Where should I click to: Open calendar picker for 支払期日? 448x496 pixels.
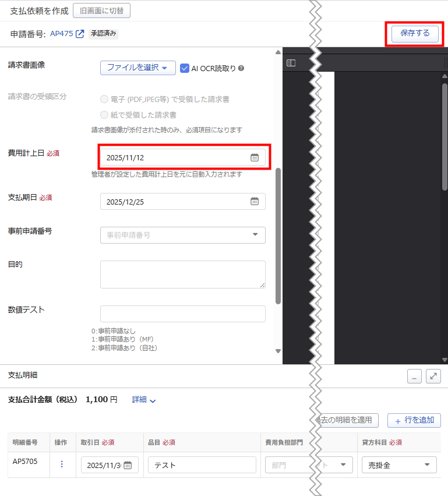tap(255, 201)
